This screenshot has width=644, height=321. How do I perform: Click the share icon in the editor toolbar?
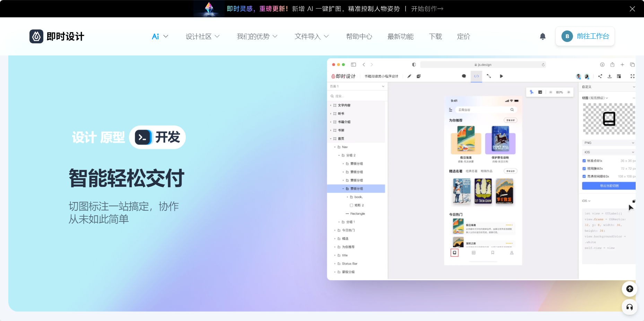pos(600,76)
